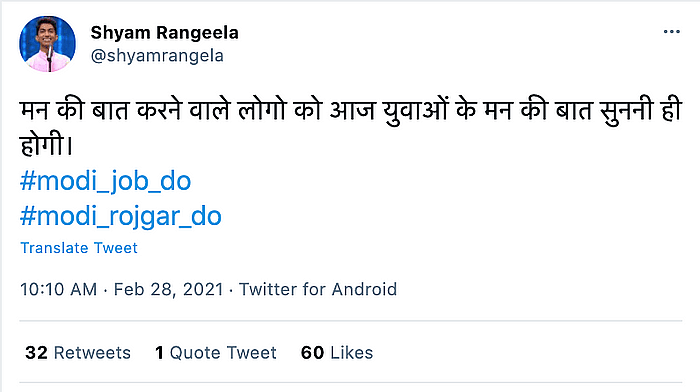The width and height of the screenshot is (700, 392).
Task: Click the 10:10 AM timestamp
Action: tap(58, 289)
